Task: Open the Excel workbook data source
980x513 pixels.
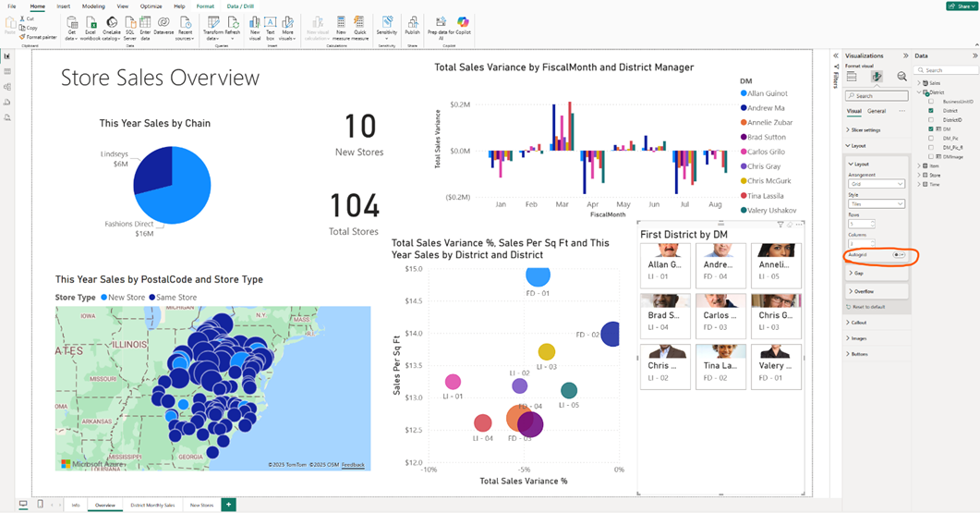Action: point(91,22)
